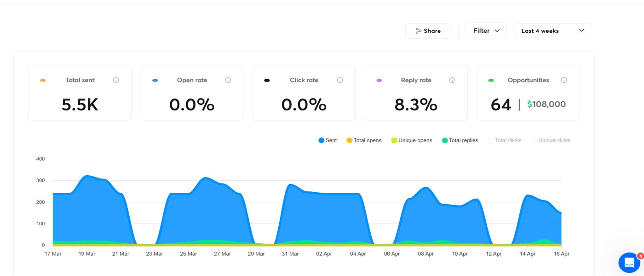This screenshot has height=276, width=644.
Task: Expand the Last 4 weeks date range
Action: click(x=552, y=31)
